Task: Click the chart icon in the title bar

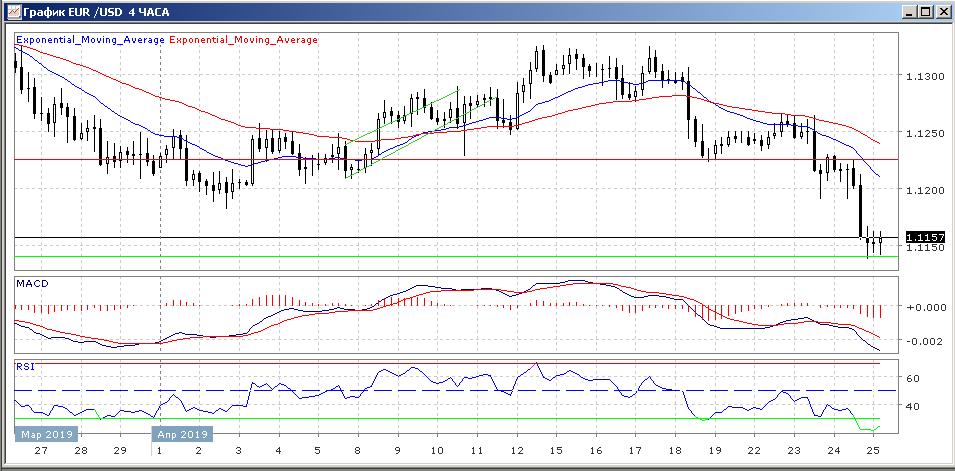Action: tap(11, 11)
